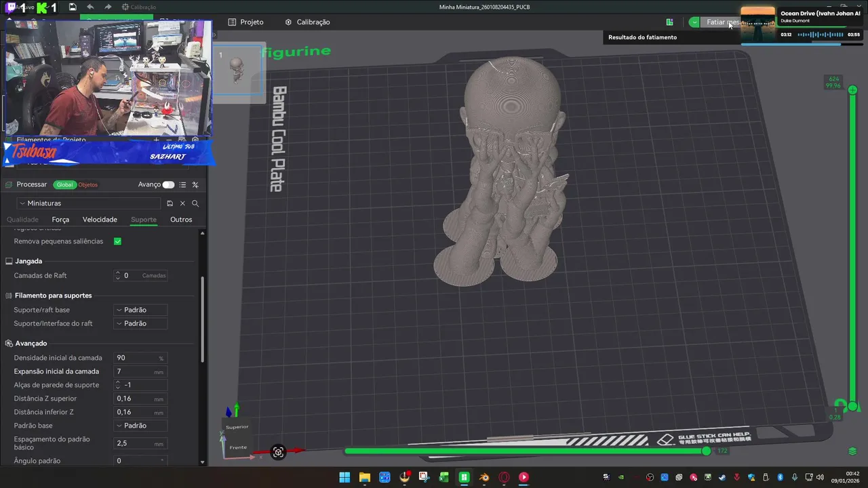Click the redo arrow icon
The width and height of the screenshot is (868, 488).
(108, 7)
